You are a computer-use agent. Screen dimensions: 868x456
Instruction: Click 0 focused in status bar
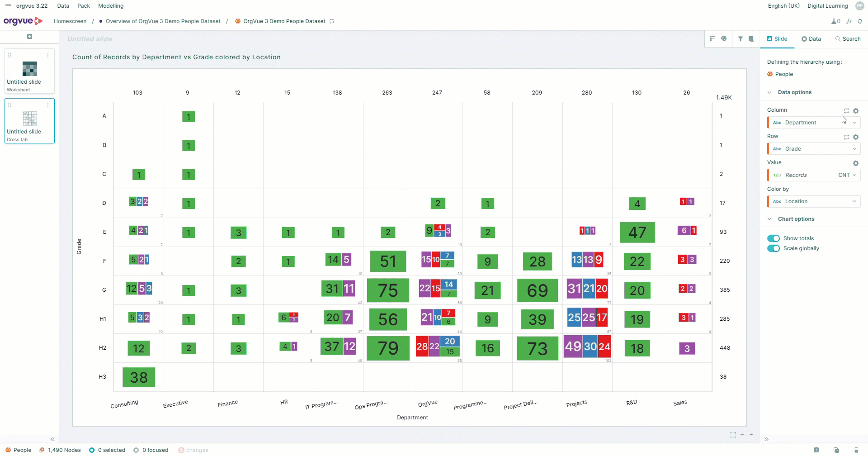[x=151, y=450]
